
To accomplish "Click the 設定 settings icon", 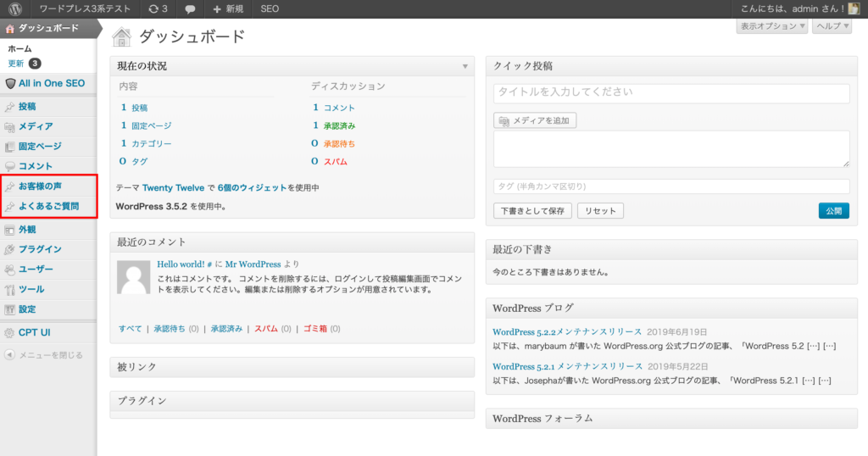I will (x=9, y=309).
